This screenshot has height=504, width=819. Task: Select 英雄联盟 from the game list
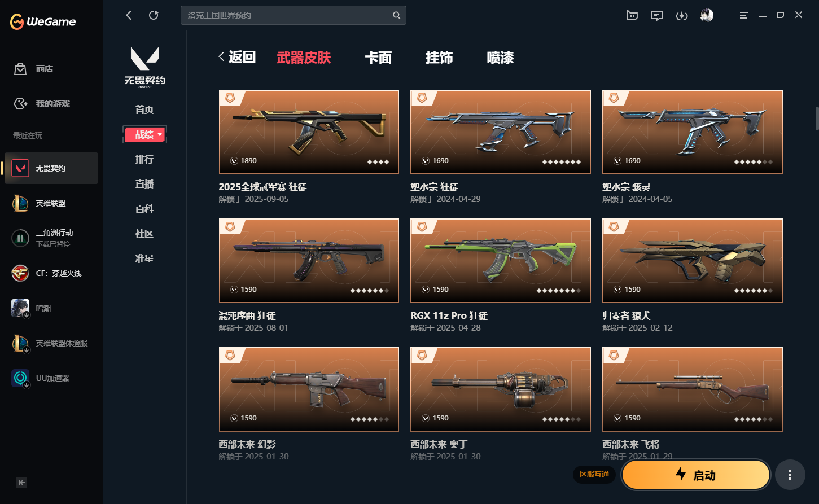tap(51, 203)
